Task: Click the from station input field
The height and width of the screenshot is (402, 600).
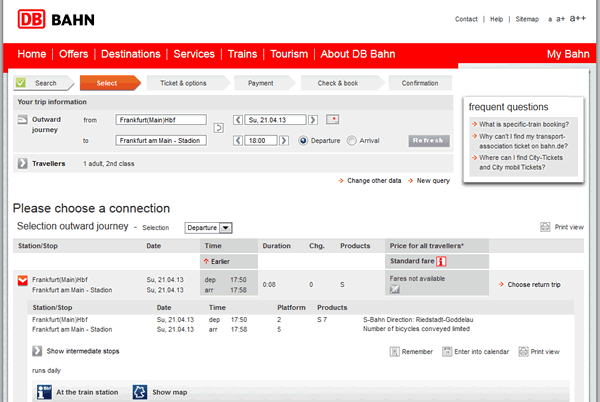Action: pos(160,120)
